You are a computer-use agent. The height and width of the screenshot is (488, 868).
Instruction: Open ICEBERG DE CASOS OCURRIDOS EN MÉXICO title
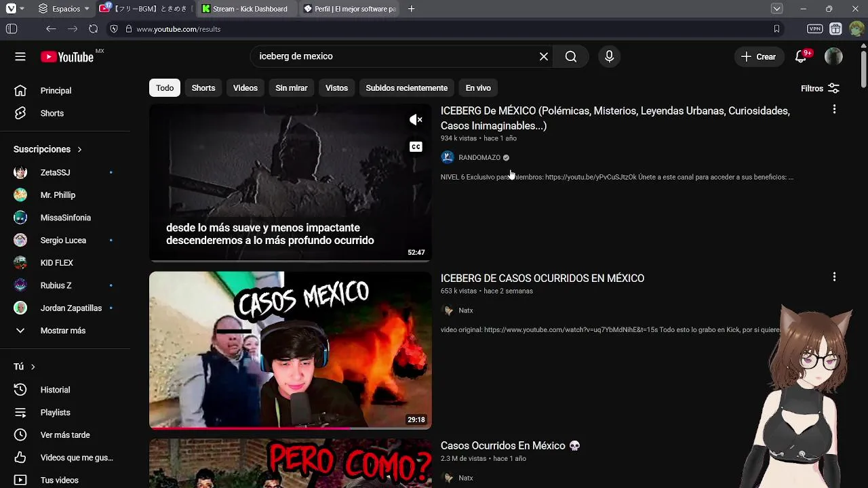(542, 279)
